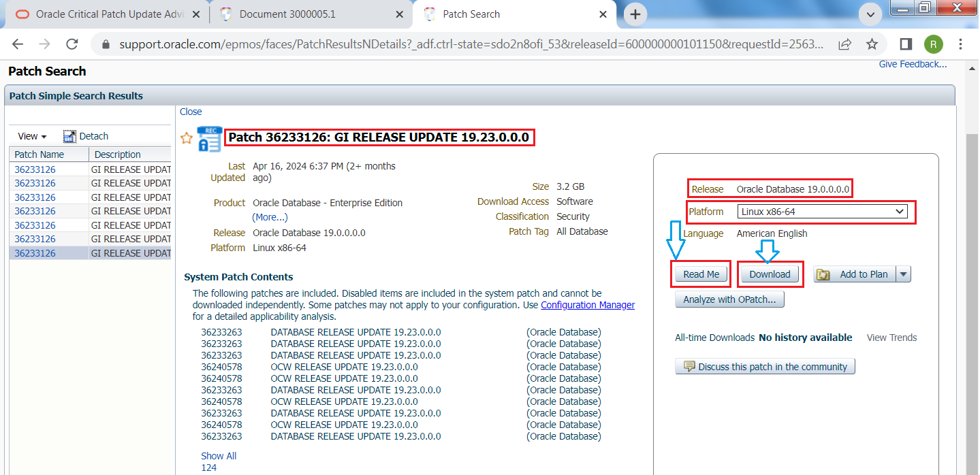
Task: Download the patch 36233126
Action: click(770, 274)
